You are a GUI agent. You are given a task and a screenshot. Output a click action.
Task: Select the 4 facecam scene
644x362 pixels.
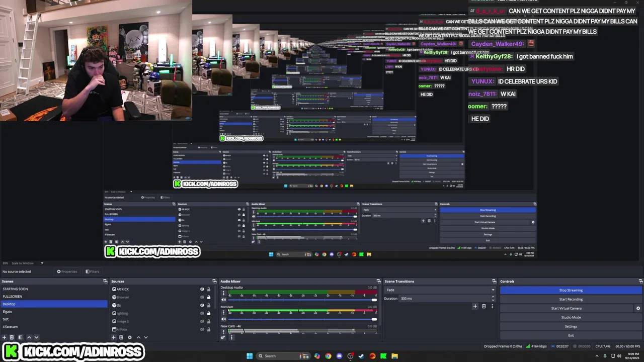[x=54, y=327]
